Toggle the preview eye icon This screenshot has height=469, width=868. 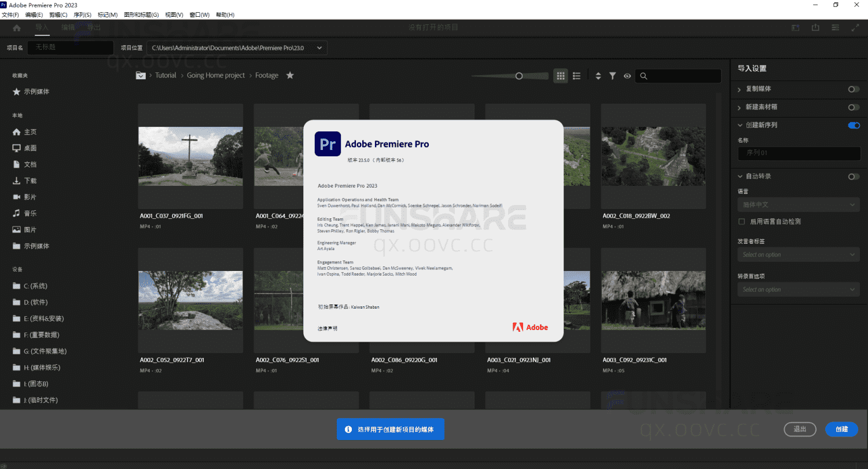pyautogui.click(x=627, y=76)
